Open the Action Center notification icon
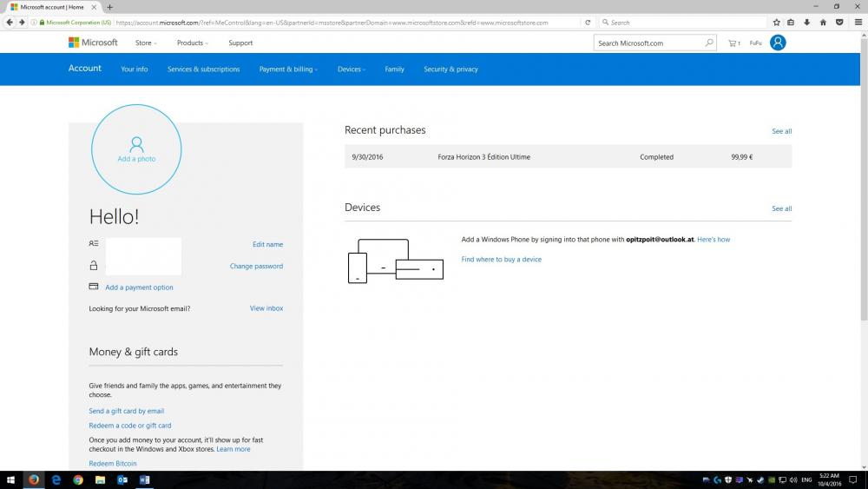 (853, 480)
